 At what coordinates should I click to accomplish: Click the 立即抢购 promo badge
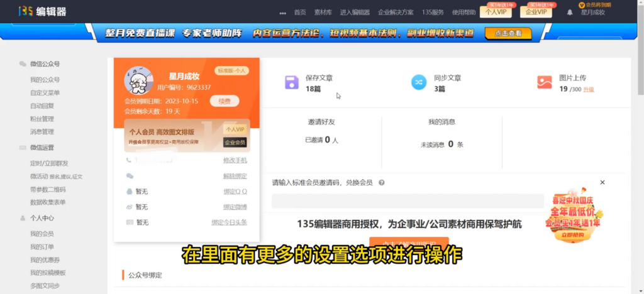(572, 235)
